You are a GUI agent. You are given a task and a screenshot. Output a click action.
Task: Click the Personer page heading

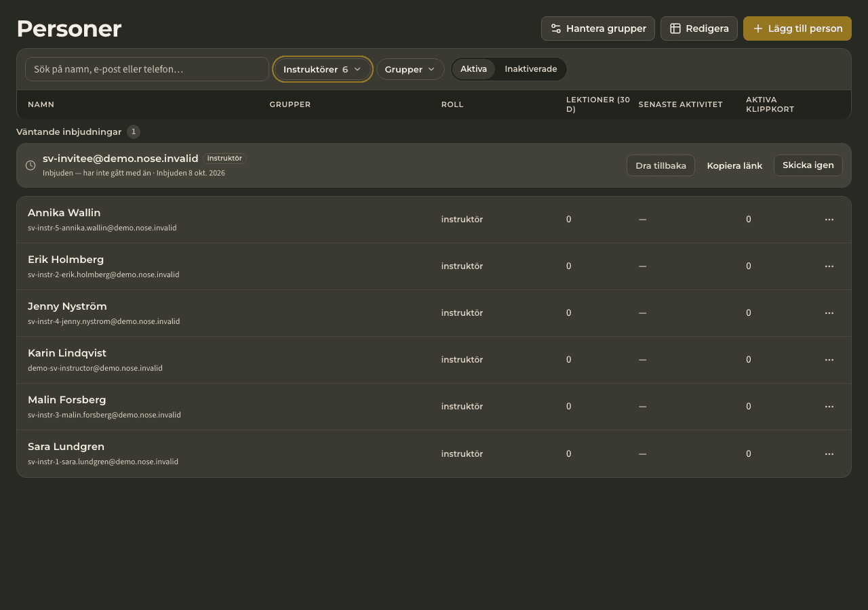[x=69, y=29]
